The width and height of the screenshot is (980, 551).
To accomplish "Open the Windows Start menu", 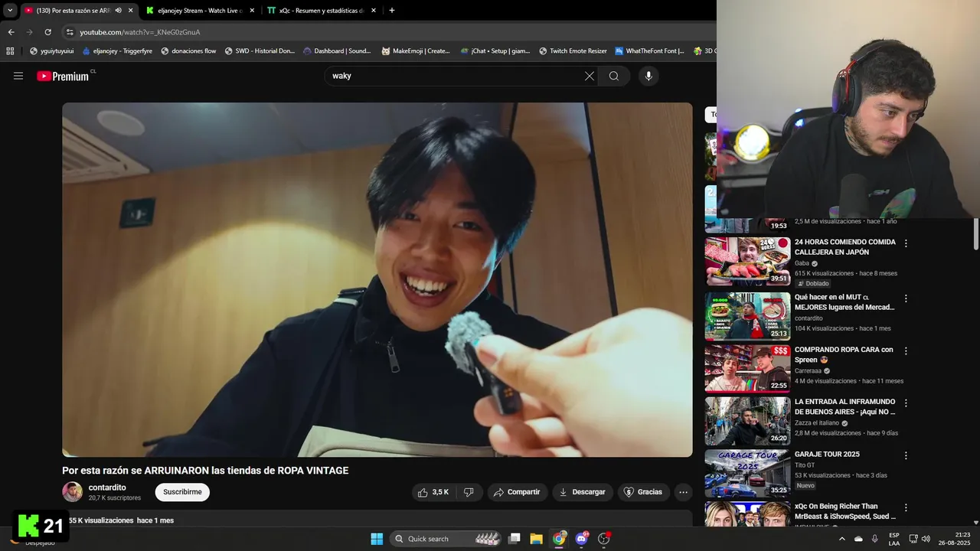I will pos(377,539).
